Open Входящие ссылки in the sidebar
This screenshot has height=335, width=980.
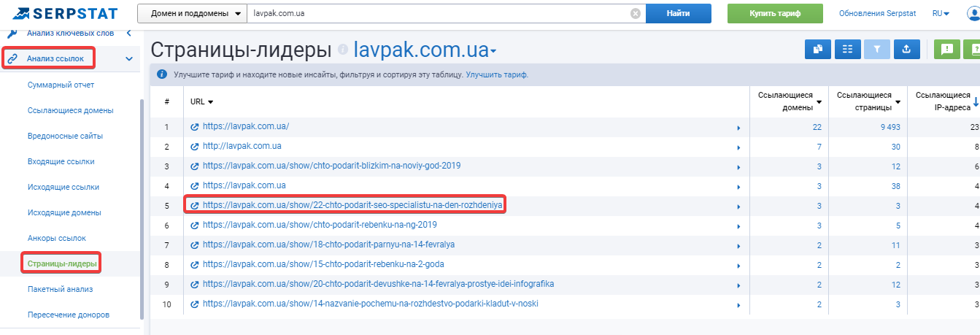pos(61,161)
